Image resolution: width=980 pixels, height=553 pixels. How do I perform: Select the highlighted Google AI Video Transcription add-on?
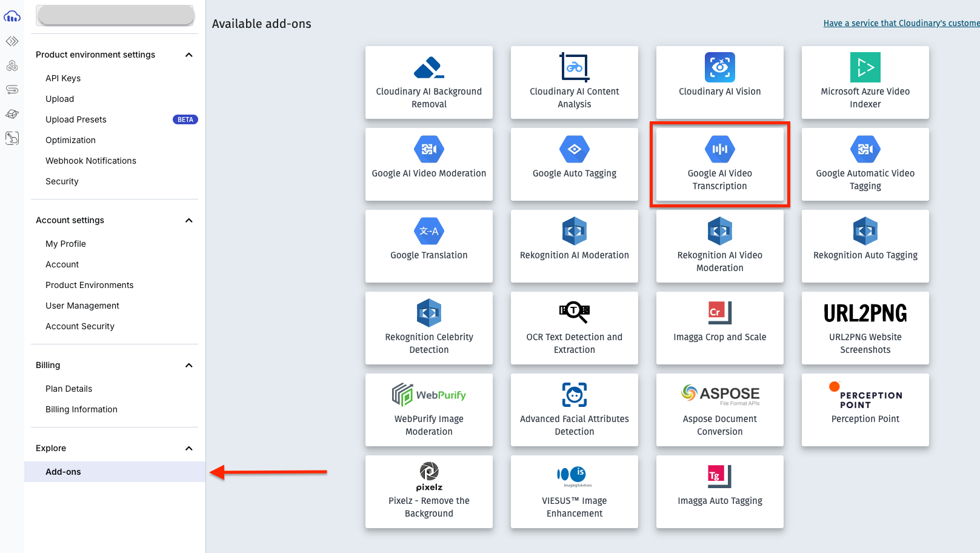click(x=719, y=164)
